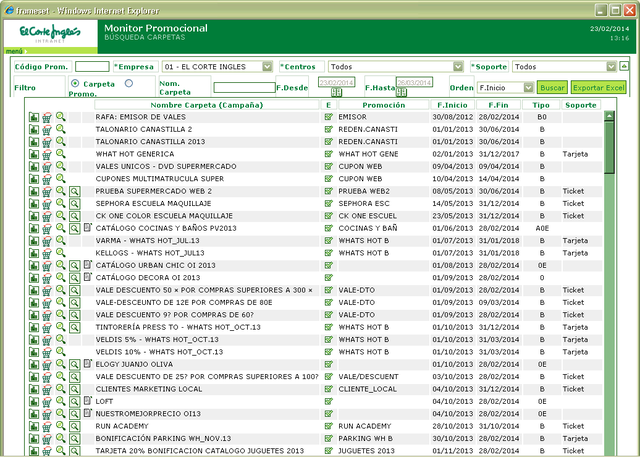Click shopping cart icon for TALONARIO CANASTILLA 2
The width and height of the screenshot is (640, 457).
(x=47, y=130)
